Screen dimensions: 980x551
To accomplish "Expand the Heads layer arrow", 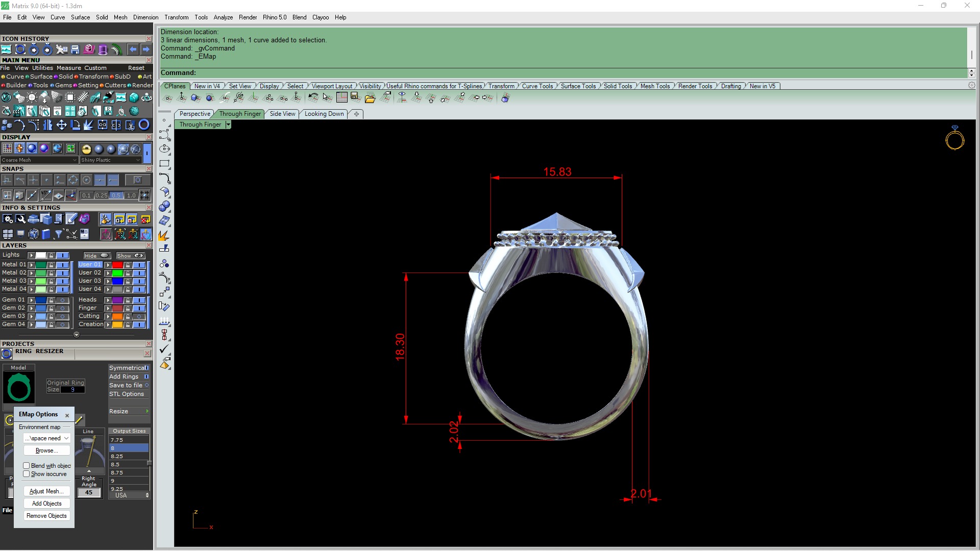I will [x=108, y=300].
